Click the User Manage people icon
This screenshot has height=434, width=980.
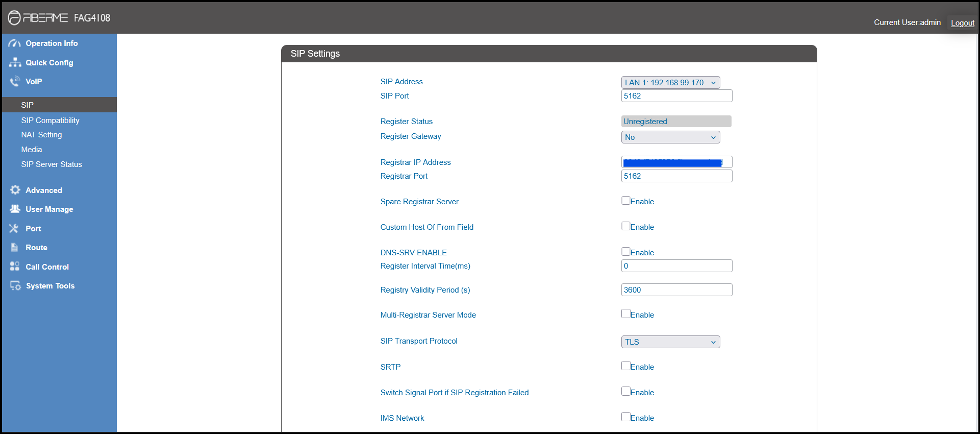15,209
